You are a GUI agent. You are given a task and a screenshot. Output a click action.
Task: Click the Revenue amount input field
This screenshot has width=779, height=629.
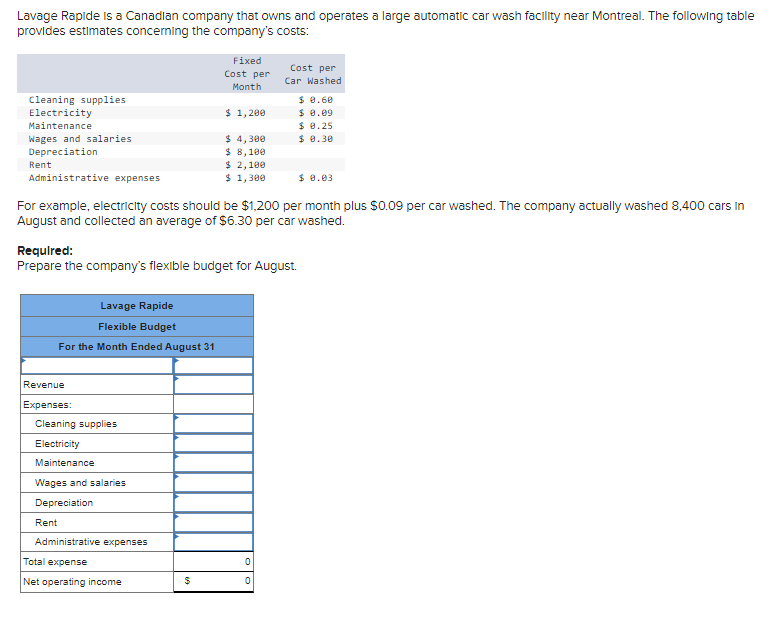(x=213, y=385)
